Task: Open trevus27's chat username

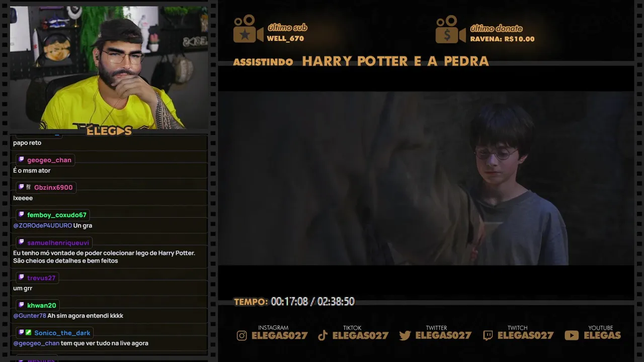Action: pos(41,278)
